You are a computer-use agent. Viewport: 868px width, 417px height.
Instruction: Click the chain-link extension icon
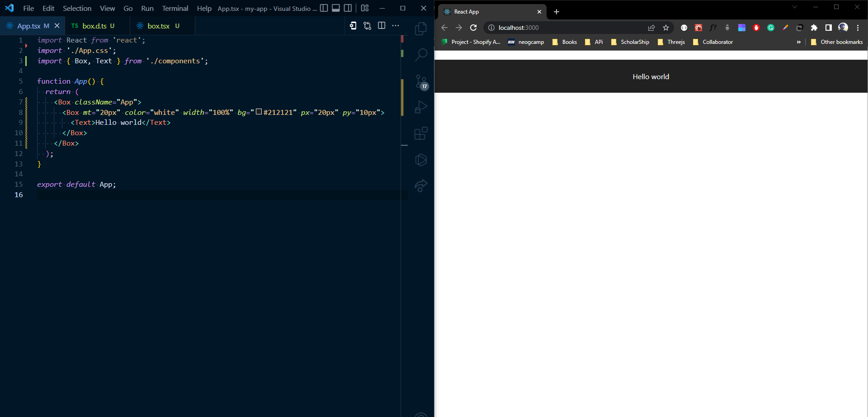click(x=800, y=28)
